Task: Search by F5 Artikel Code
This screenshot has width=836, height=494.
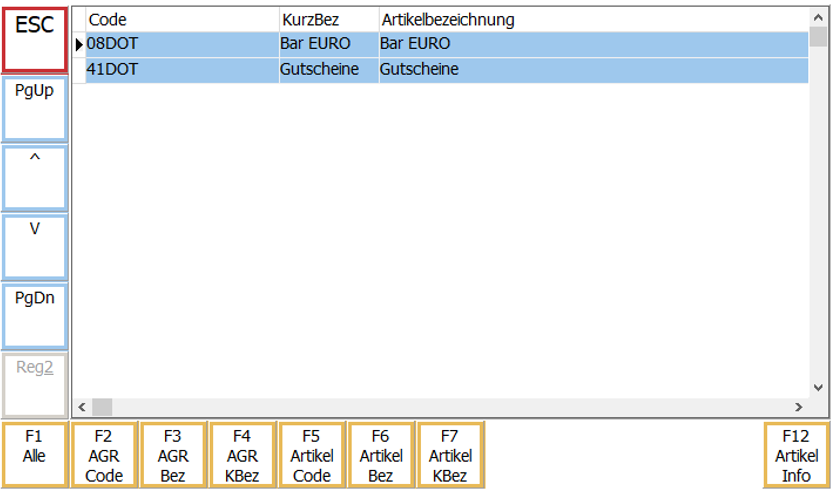Action: click(x=312, y=455)
